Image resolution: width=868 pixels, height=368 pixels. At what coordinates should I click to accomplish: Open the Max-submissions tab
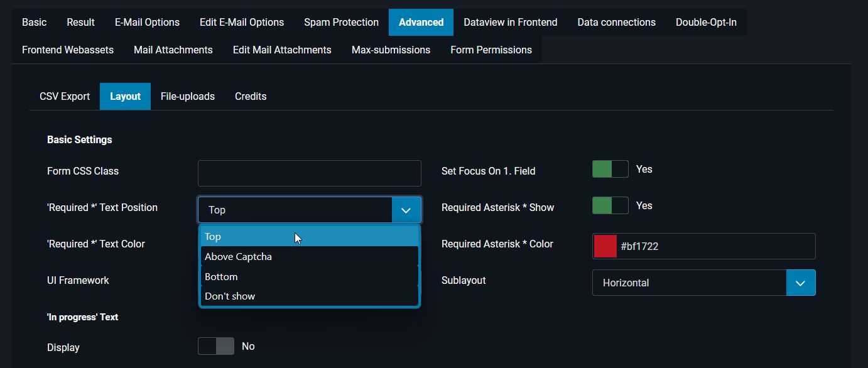click(390, 50)
